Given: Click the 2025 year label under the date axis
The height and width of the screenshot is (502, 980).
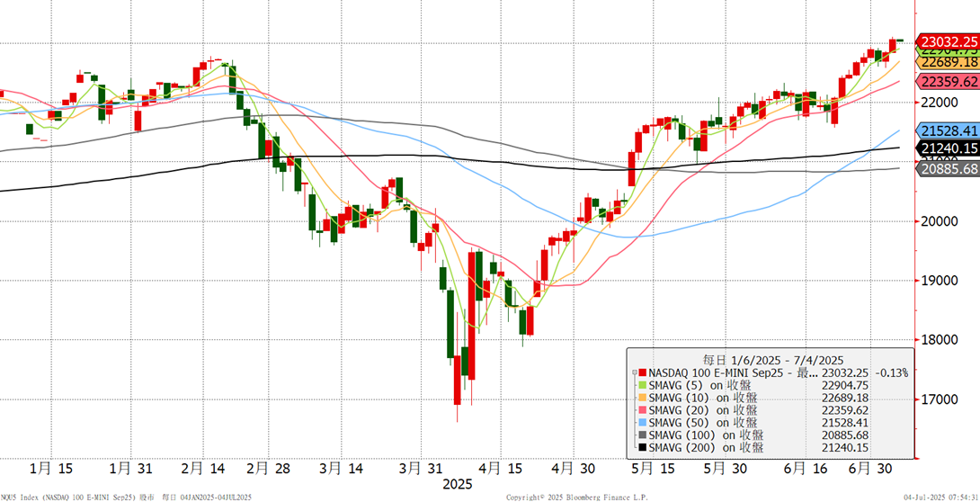Looking at the screenshot, I should click(458, 485).
